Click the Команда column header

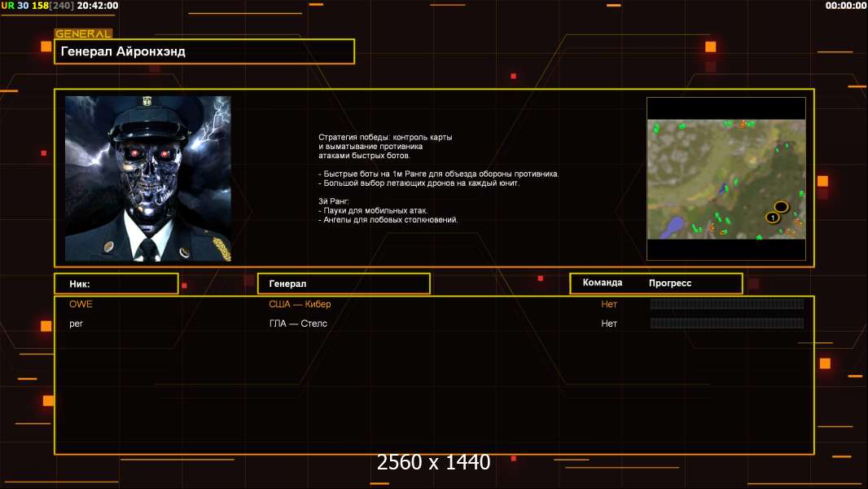point(603,283)
